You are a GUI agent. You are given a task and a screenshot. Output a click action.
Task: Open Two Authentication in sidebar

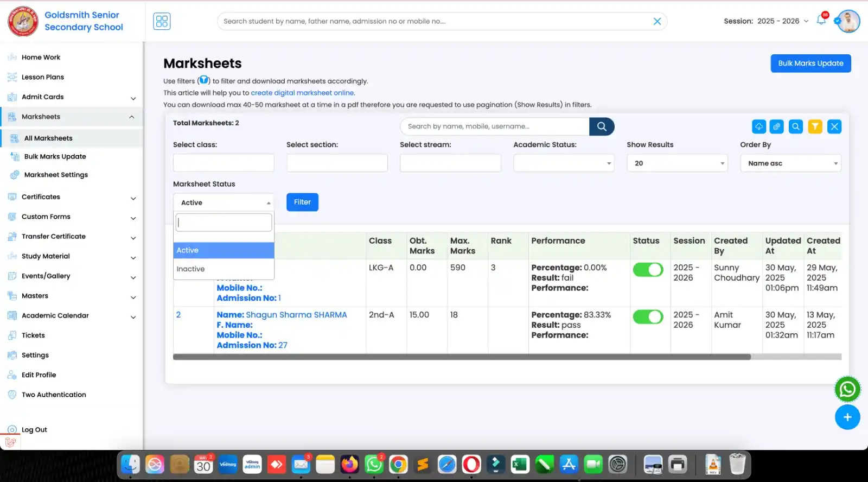point(54,395)
